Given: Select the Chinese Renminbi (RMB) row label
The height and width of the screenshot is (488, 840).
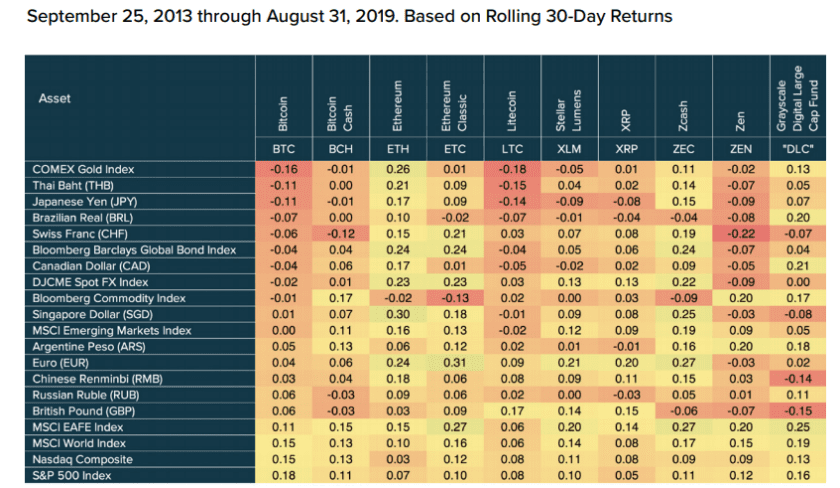Looking at the screenshot, I should [98, 379].
